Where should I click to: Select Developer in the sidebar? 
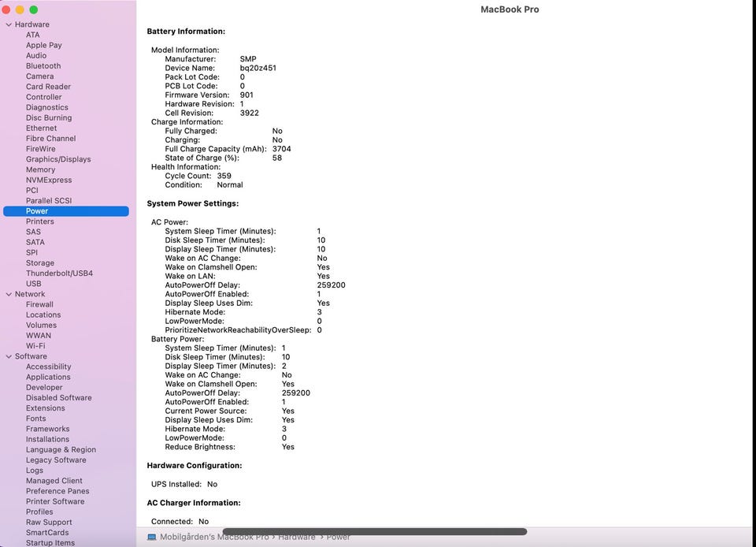(x=44, y=387)
